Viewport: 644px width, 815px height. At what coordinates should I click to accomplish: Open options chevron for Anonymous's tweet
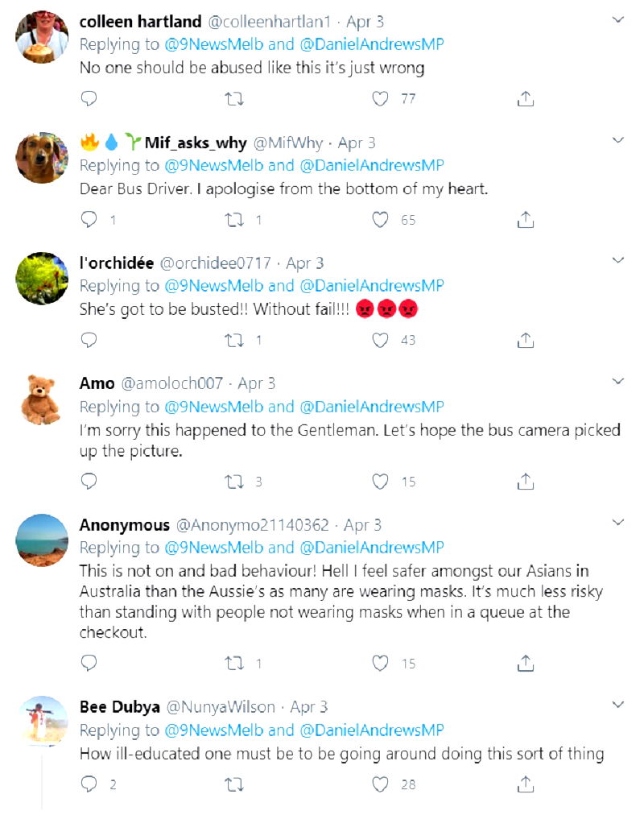point(618,523)
